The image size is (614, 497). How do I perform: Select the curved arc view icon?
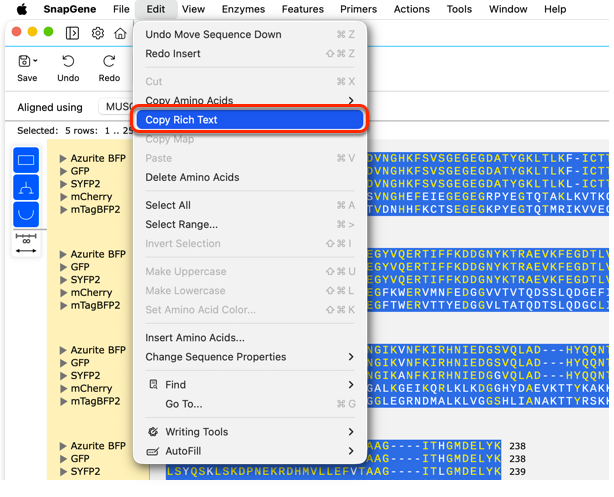[x=26, y=214]
